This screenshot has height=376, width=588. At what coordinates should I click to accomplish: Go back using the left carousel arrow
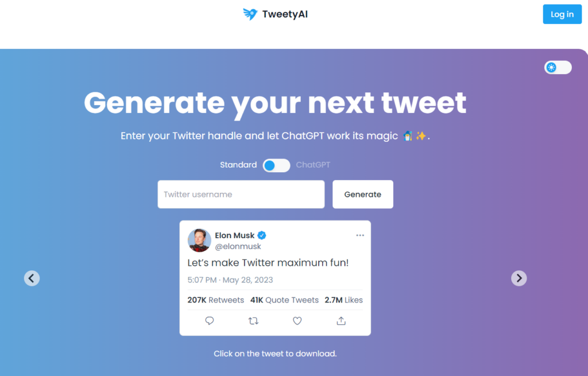(x=32, y=278)
